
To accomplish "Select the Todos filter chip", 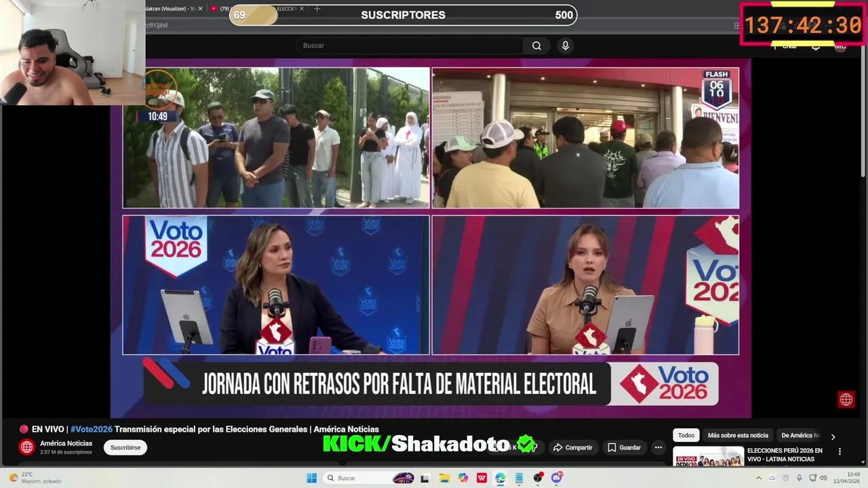I will coord(686,435).
